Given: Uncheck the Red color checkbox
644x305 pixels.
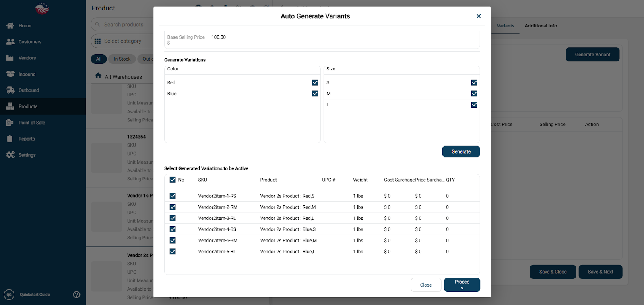Looking at the screenshot, I should [315, 82].
